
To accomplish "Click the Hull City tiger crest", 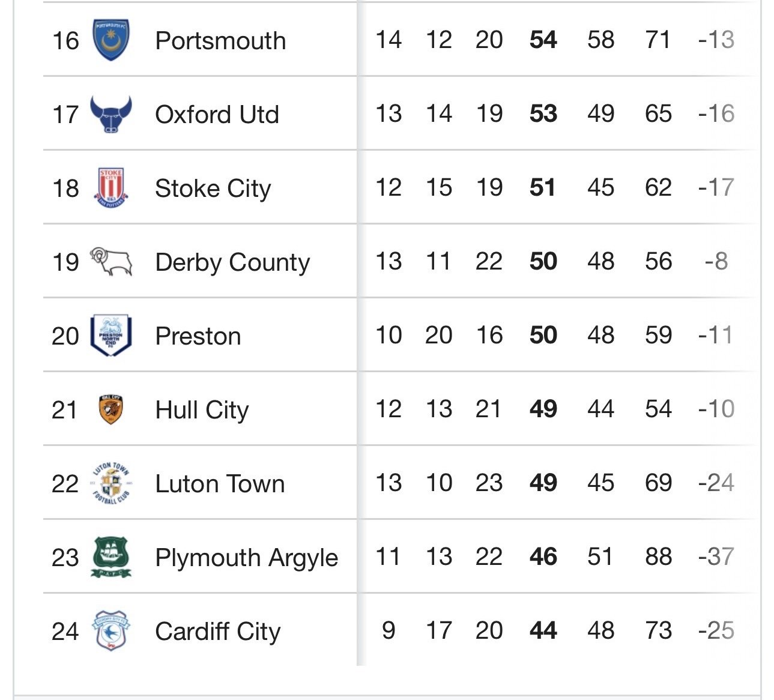I will click(111, 409).
